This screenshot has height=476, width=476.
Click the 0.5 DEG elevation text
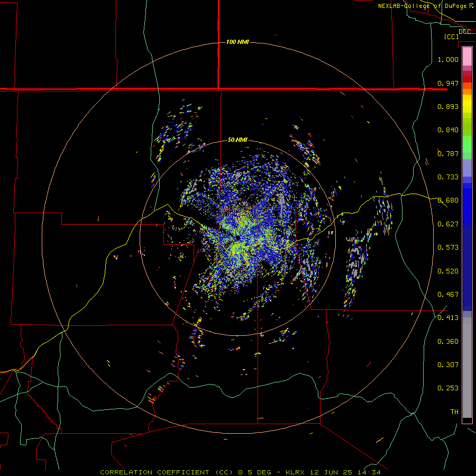point(255,472)
